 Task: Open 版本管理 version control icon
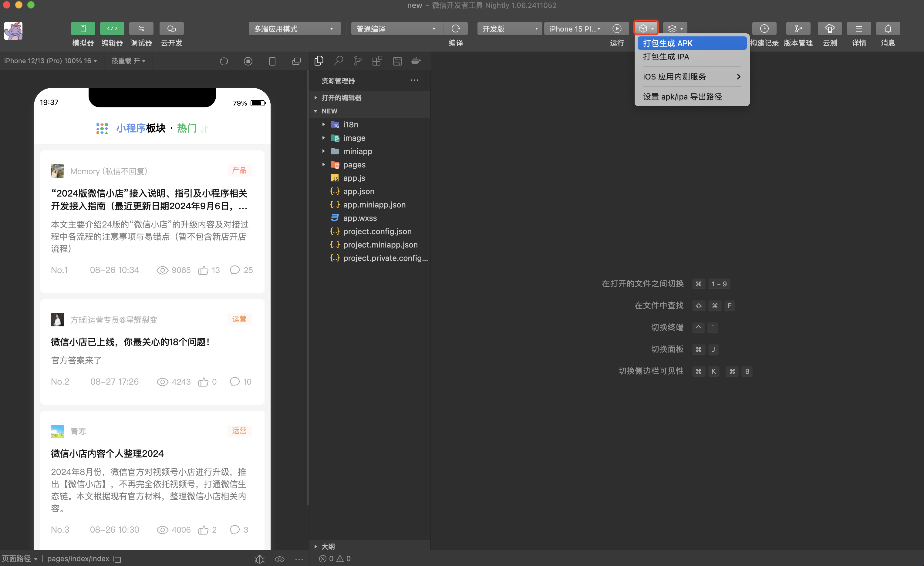click(x=798, y=29)
